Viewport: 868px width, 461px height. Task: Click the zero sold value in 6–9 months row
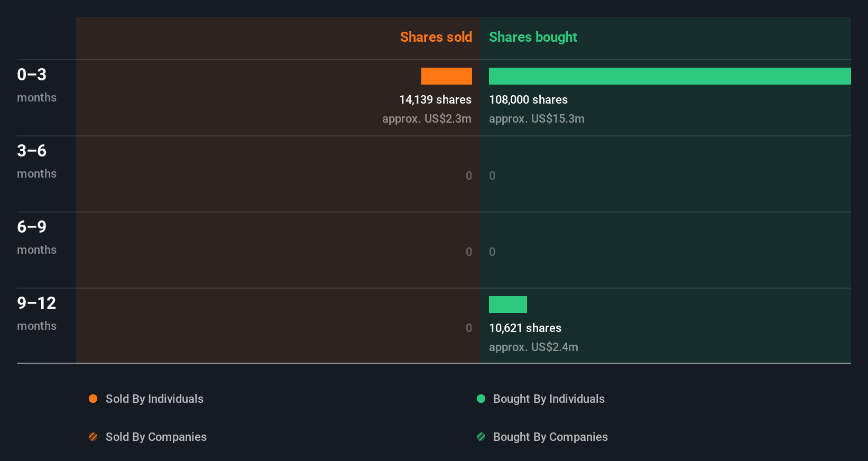[x=469, y=252]
